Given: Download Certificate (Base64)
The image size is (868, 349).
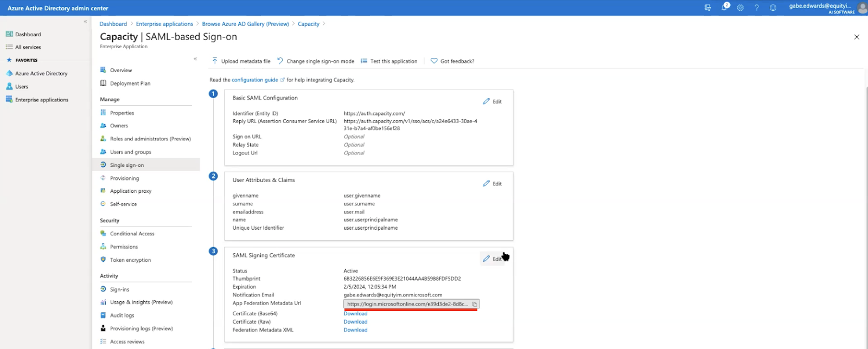Looking at the screenshot, I should tap(355, 314).
